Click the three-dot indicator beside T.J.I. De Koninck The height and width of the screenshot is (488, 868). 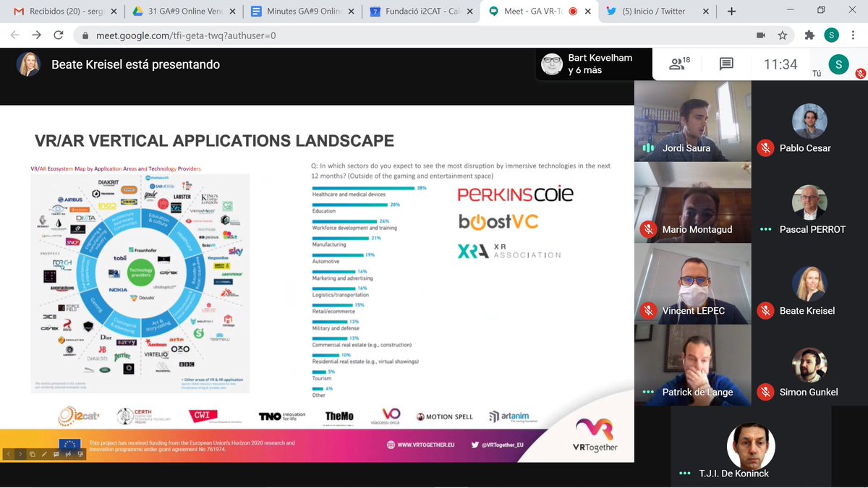click(x=684, y=474)
